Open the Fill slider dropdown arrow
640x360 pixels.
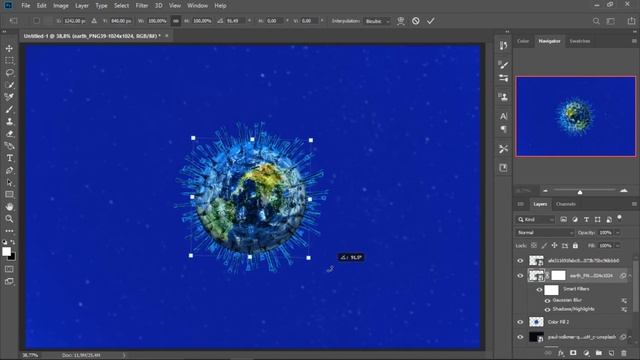[x=618, y=246]
